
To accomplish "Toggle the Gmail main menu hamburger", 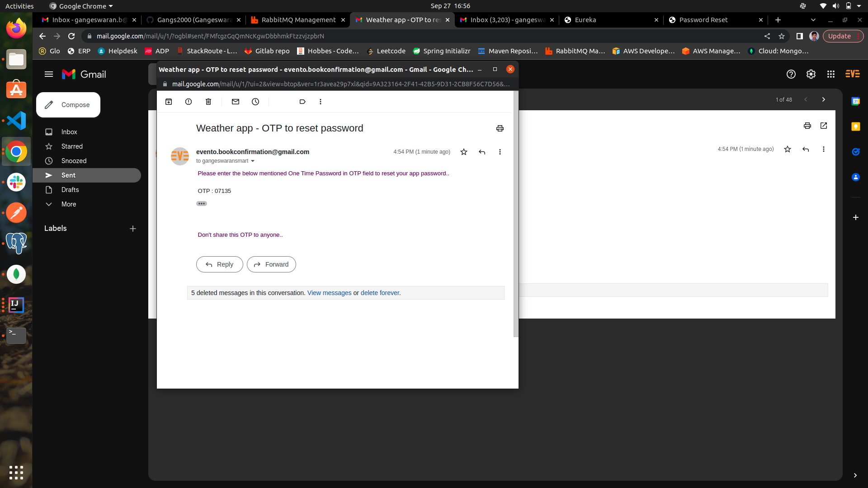I will 49,74.
